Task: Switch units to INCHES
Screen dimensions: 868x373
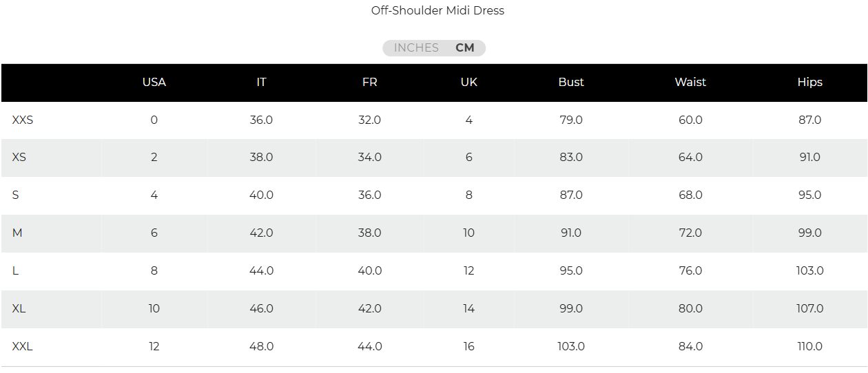Action: point(416,48)
